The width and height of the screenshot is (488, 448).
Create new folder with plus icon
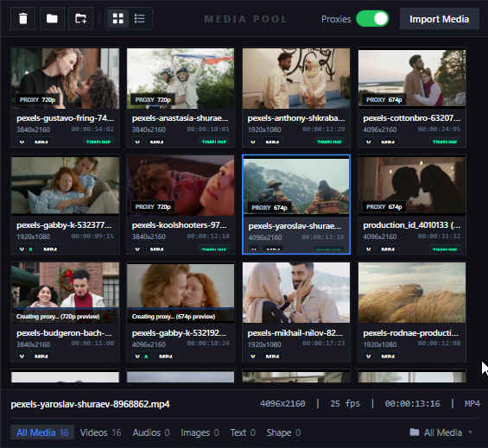[x=80, y=19]
